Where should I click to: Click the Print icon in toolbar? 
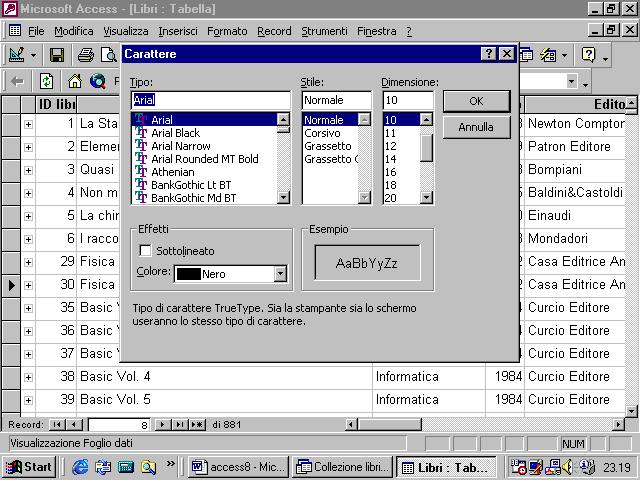coord(85,55)
